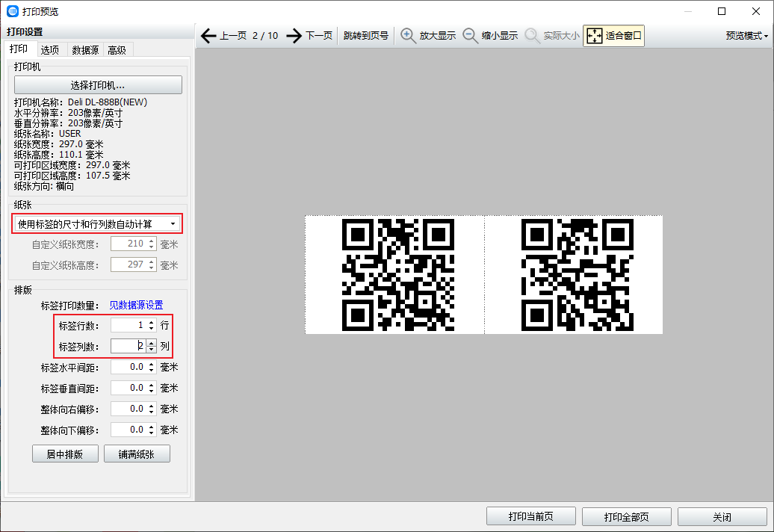774x532 pixels.
Task: Decrease 标签列数 with the down arrow
Action: click(152, 350)
